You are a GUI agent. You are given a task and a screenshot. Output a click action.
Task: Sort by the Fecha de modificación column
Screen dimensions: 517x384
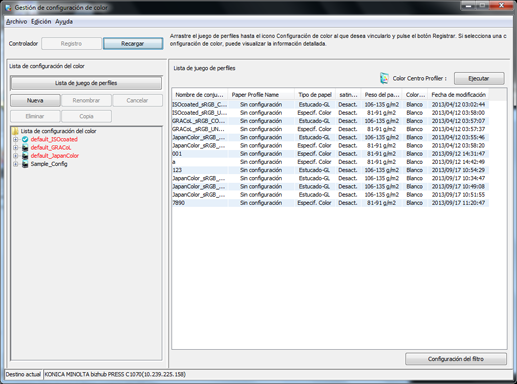458,95
